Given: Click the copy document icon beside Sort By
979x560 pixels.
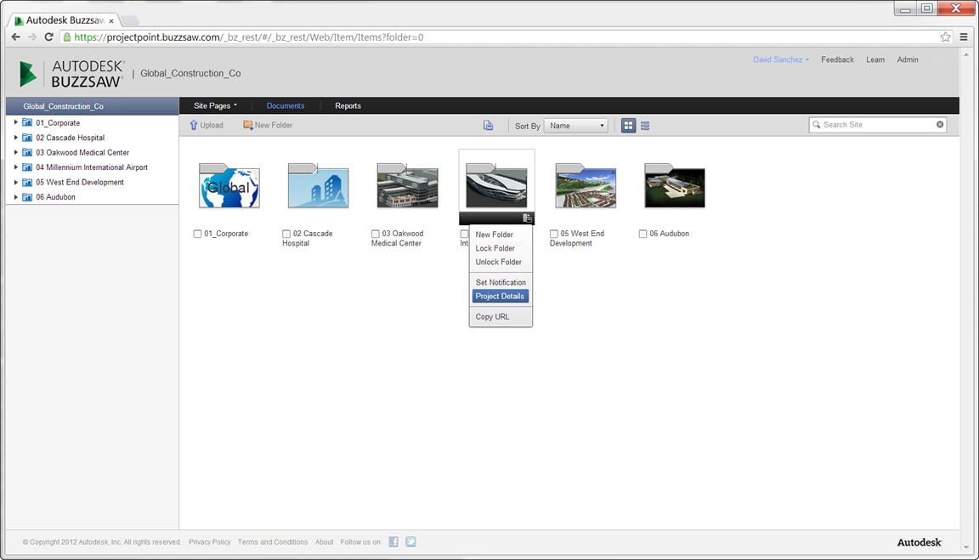Looking at the screenshot, I should pyautogui.click(x=489, y=126).
